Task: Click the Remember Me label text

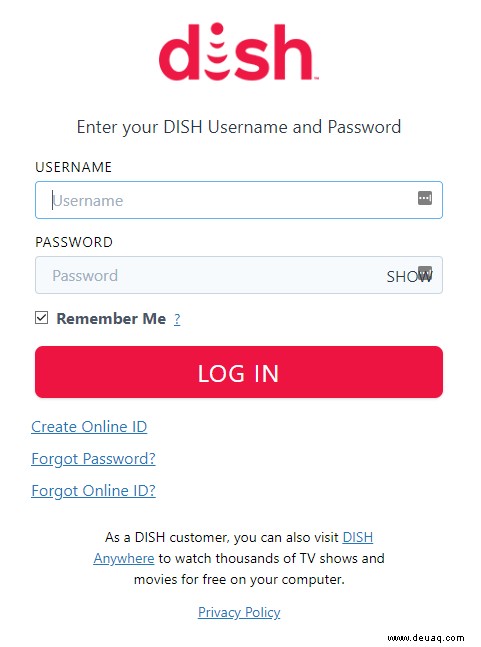Action: [x=111, y=319]
